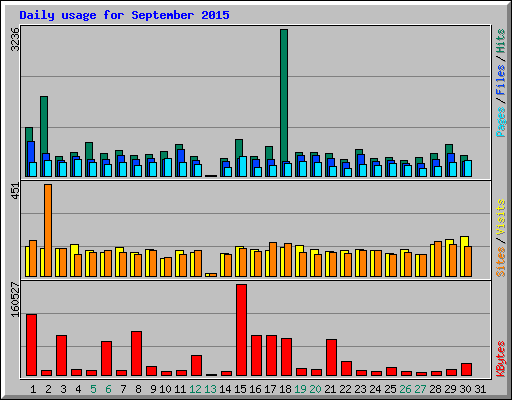
Task: Click the red KBytes bar for day 8
Action: click(136, 353)
